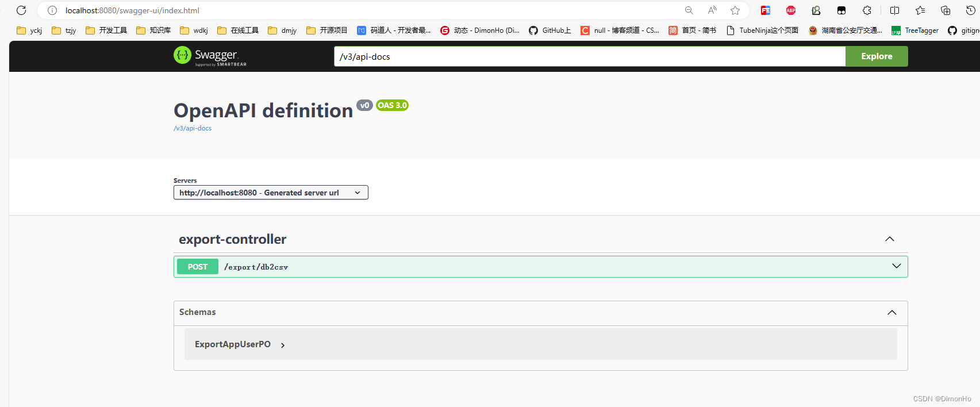This screenshot has width=980, height=407.
Task: View site information icon in address bar
Action: click(x=52, y=10)
